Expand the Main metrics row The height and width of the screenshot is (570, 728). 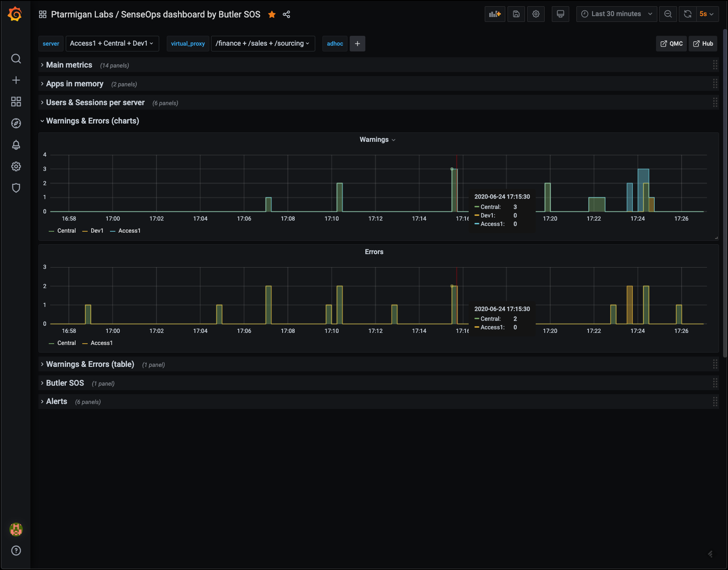(69, 65)
